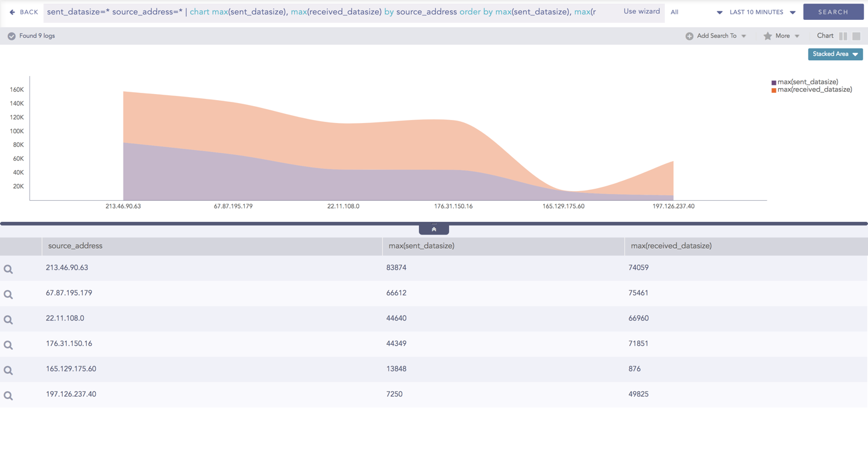Click magnifier icon for row 67.87.195.179
This screenshot has height=466, width=868.
(8, 295)
